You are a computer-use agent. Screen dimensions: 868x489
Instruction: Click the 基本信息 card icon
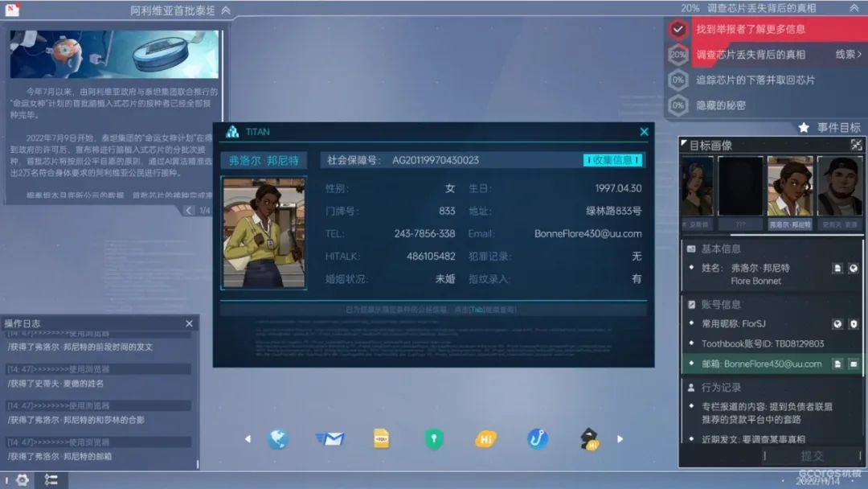[691, 249]
